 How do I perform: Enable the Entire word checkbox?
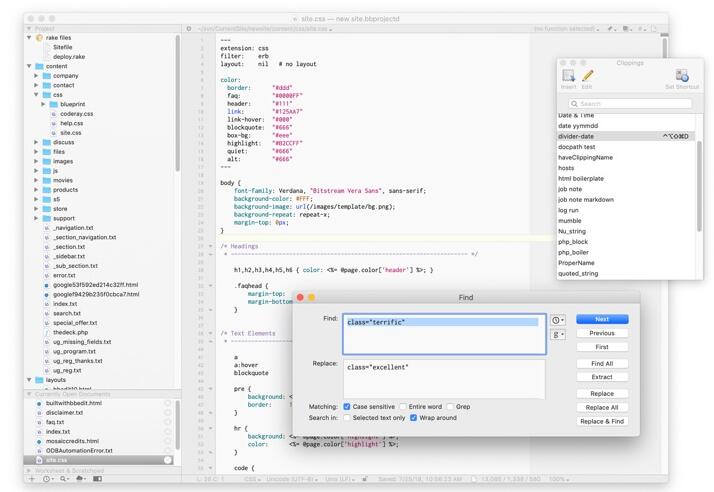[x=403, y=406]
